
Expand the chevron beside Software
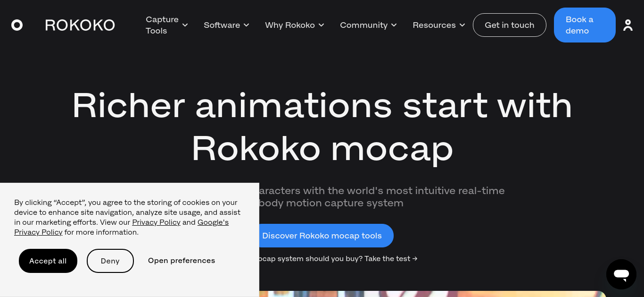[x=246, y=25]
